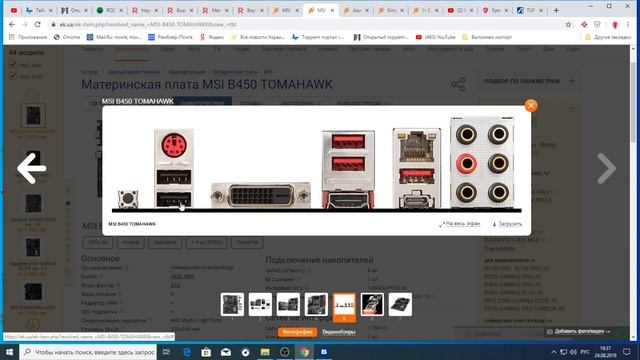
Task: Expand Подбор по параметрам plus button
Action: pos(571,81)
